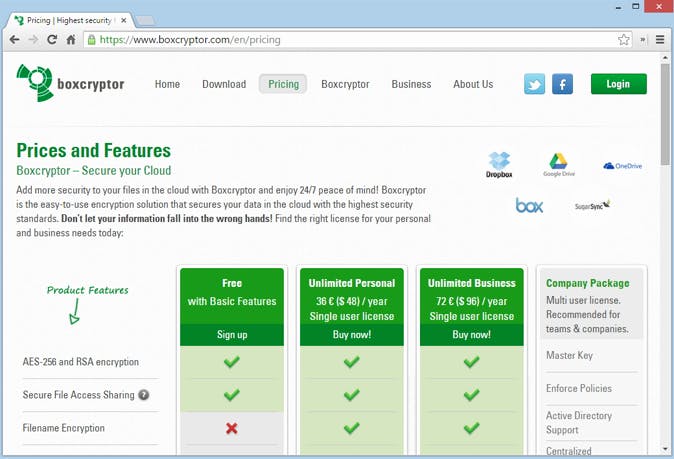Screen dimensions: 674x459
Task: Show hidden extensions via chevron icon
Action: (643, 40)
